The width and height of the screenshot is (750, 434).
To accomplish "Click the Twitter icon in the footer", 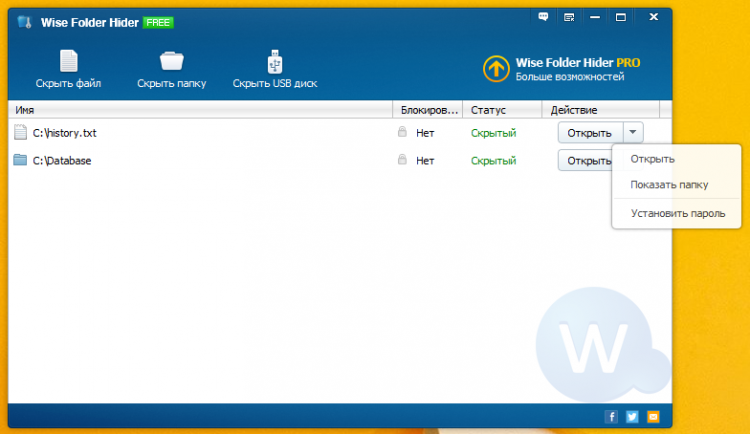I will (632, 416).
